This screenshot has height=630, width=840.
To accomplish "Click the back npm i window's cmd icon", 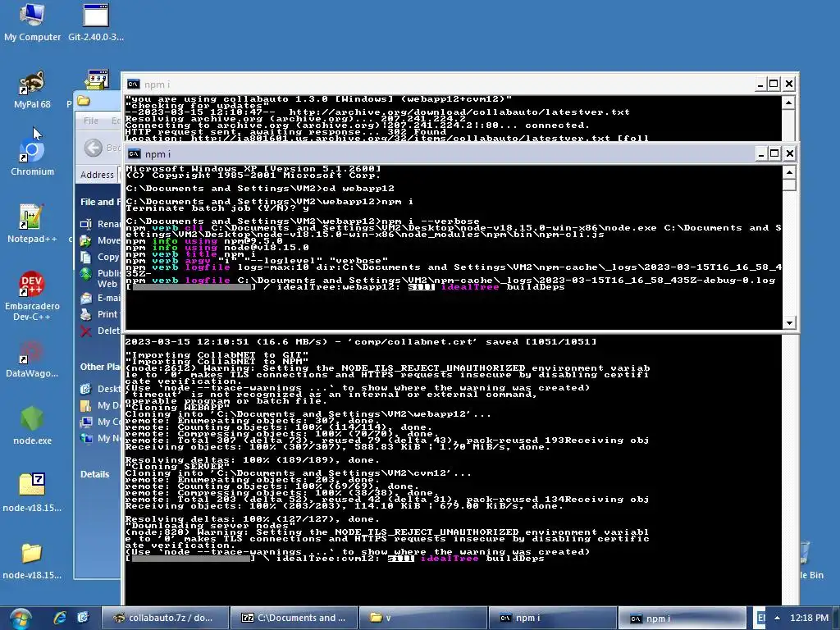I will click(133, 84).
